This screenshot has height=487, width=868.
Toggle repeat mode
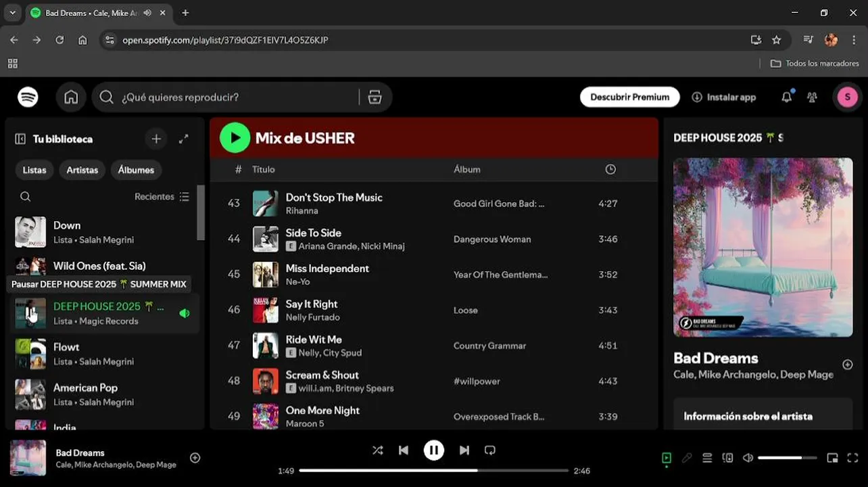coord(490,450)
